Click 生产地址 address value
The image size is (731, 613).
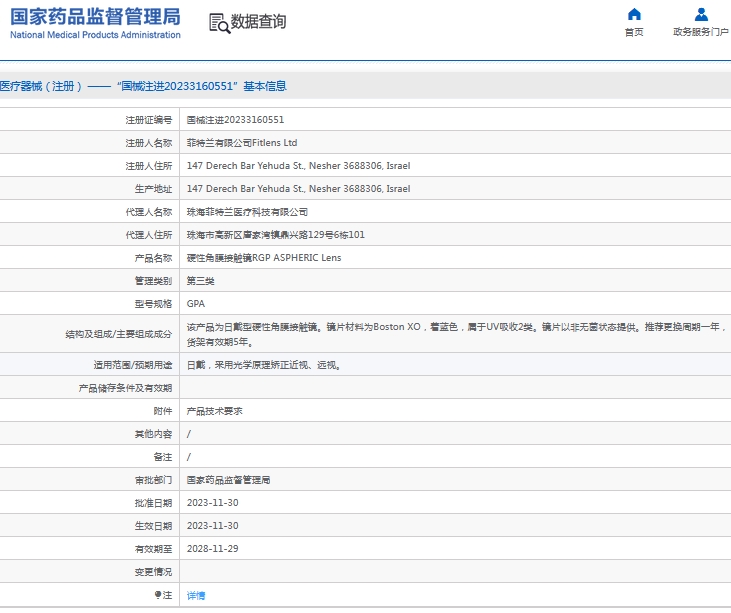click(x=298, y=189)
